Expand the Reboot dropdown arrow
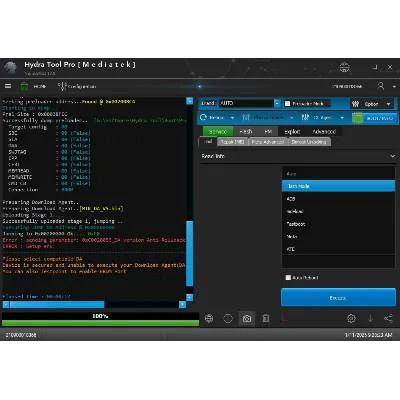 pos(232,118)
